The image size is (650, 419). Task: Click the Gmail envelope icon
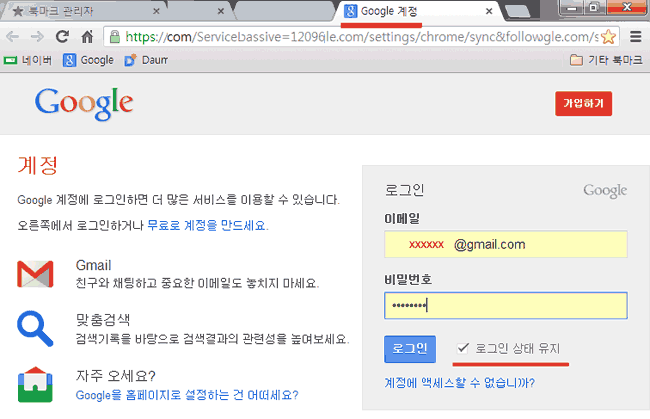pos(35,274)
